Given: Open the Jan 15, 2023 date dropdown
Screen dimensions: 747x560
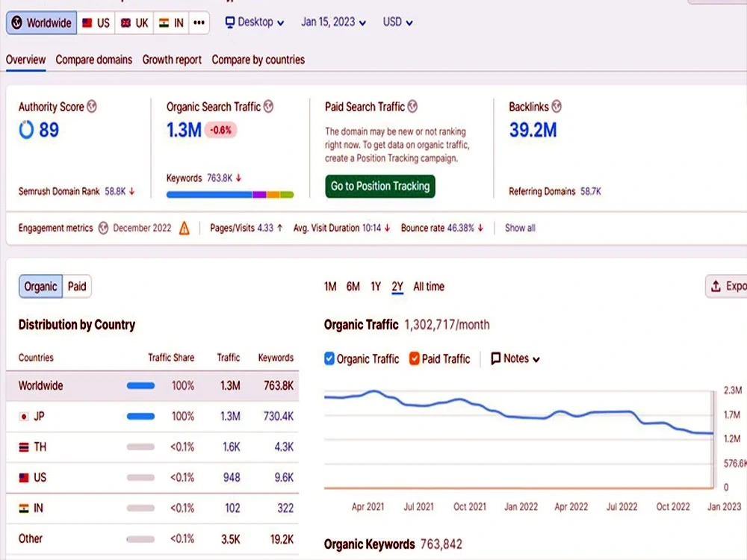Looking at the screenshot, I should [x=333, y=22].
